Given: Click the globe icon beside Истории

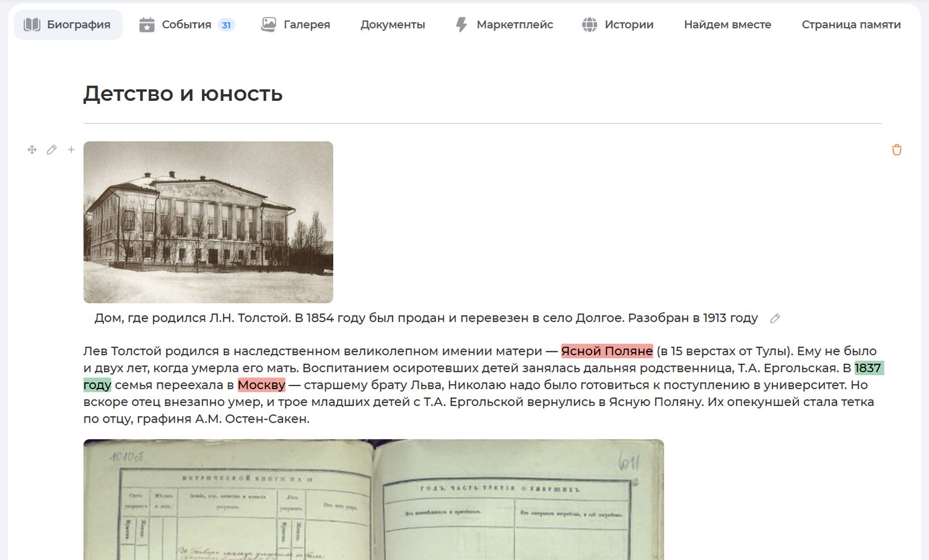Looking at the screenshot, I should pos(590,25).
